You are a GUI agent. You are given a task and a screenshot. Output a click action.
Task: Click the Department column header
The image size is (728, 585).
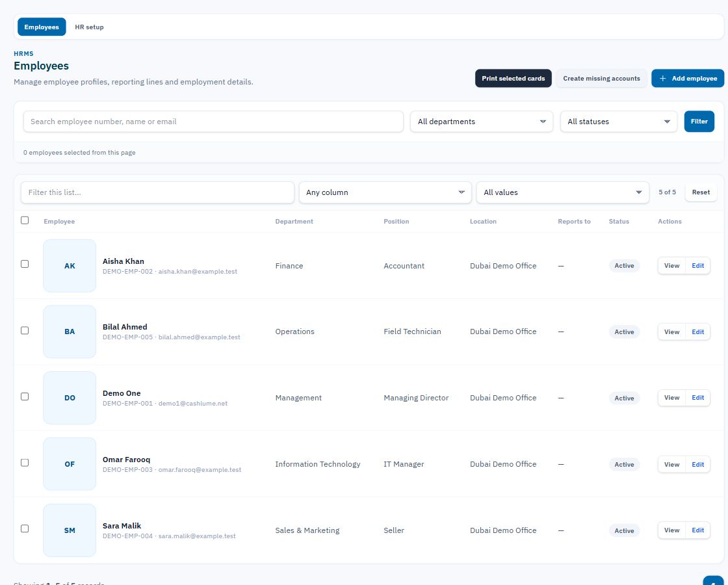pyautogui.click(x=294, y=222)
